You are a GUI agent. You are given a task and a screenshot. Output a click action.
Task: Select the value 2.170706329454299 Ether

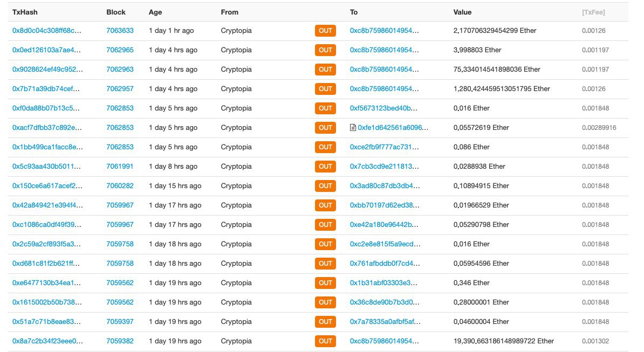pos(495,30)
